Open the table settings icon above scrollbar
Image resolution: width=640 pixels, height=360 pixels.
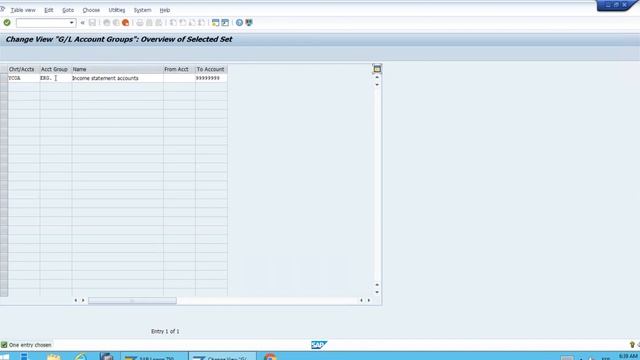(377, 69)
